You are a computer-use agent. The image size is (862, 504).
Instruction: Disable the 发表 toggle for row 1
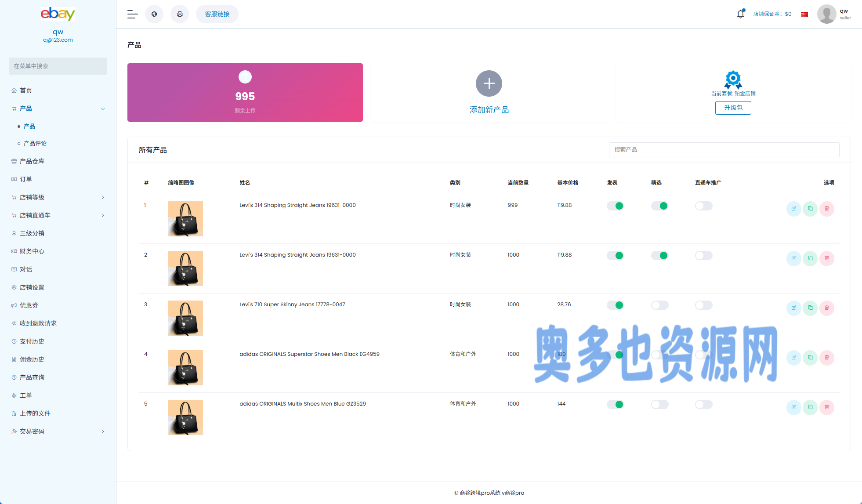(615, 206)
